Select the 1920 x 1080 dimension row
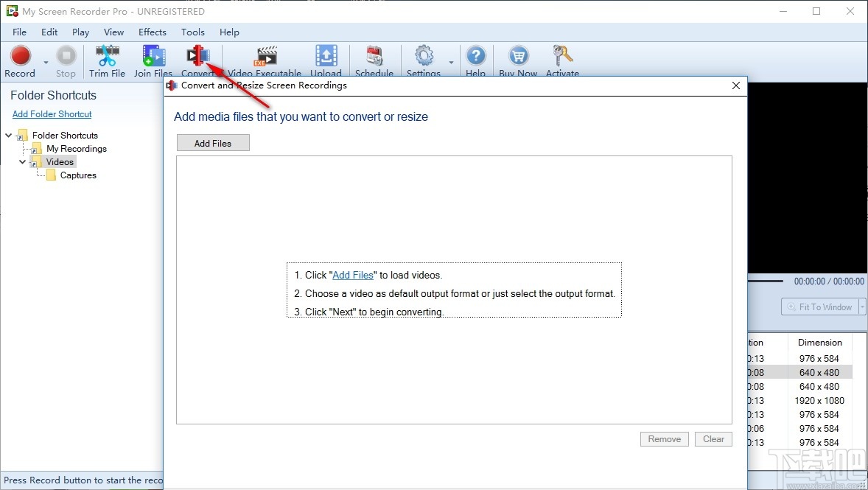The width and height of the screenshot is (868, 490). point(819,400)
